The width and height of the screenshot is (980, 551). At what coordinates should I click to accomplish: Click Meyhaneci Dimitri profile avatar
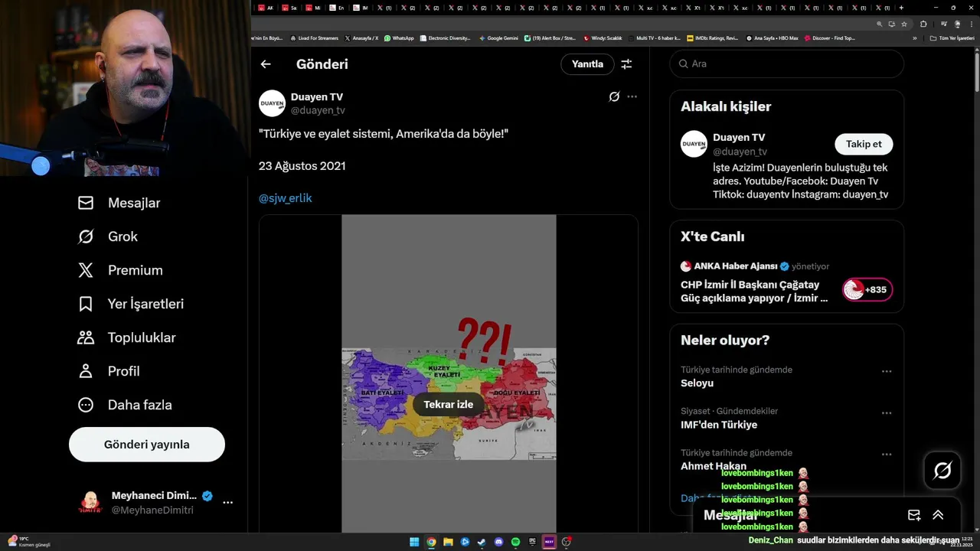click(90, 503)
